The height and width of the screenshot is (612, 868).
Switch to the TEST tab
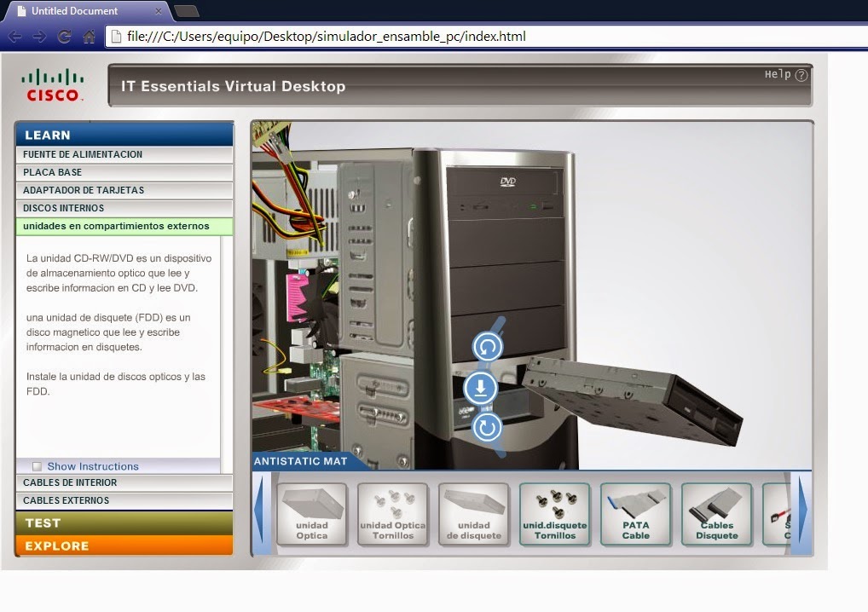[124, 523]
